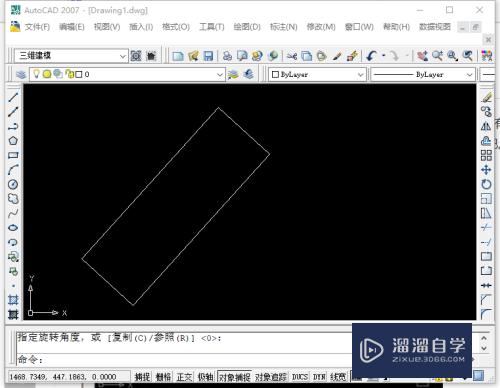This screenshot has width=500, height=388.
Task: Select the Line tool in draw toolbar
Action: coord(13,97)
